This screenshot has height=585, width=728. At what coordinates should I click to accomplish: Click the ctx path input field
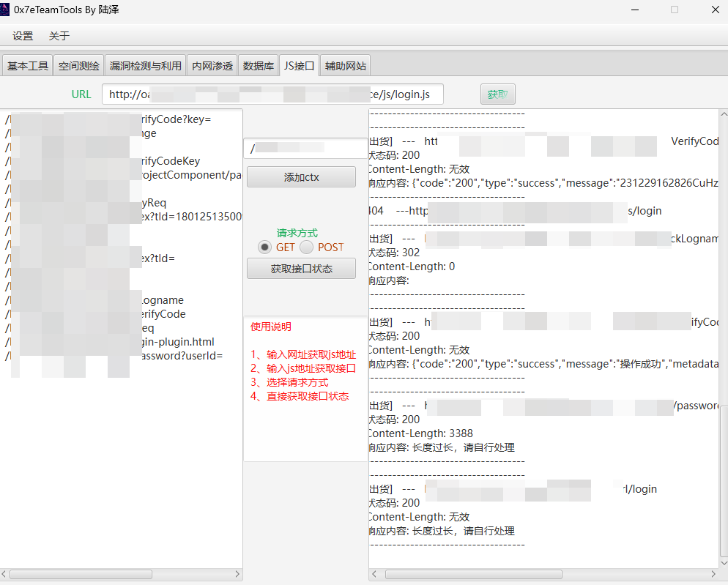[x=305, y=149]
